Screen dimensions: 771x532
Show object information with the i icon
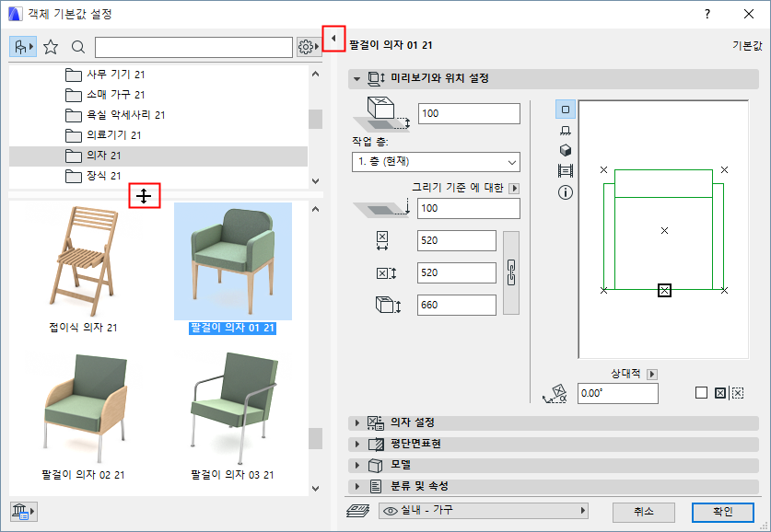[566, 192]
